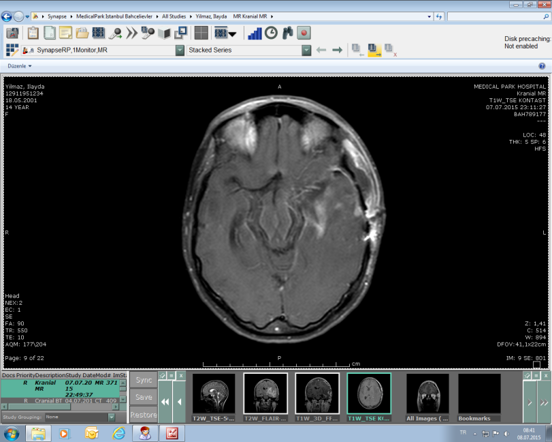Click MedicalPark Istanbul Bahcelievler breadcrumb

tap(114, 17)
